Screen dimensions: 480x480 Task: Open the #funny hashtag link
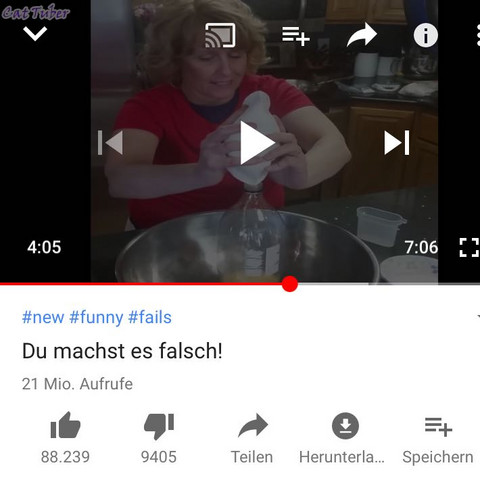point(96,318)
